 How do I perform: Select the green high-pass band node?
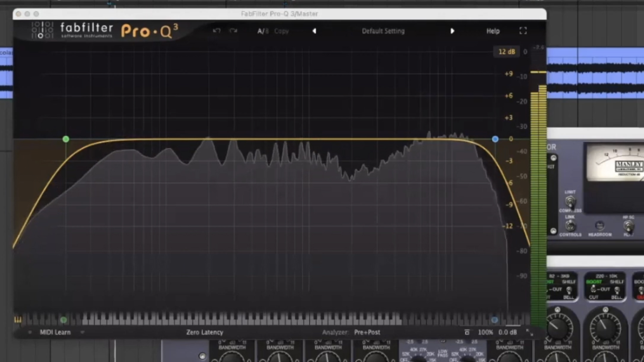tap(66, 139)
